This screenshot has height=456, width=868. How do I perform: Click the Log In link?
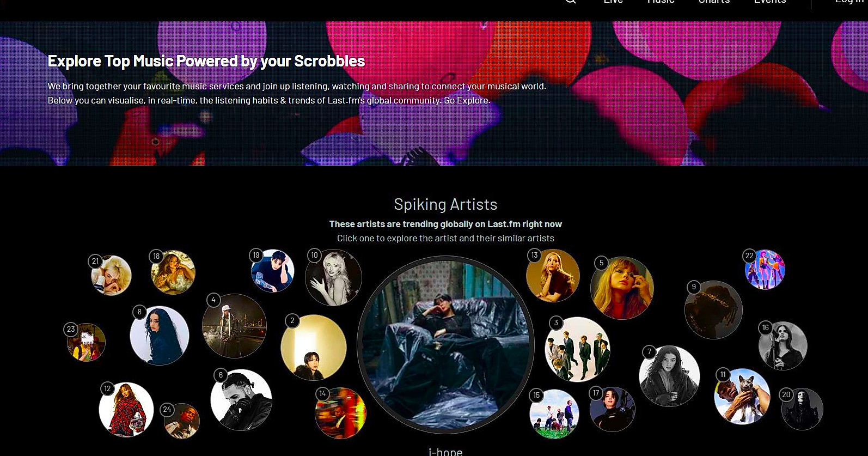click(x=851, y=2)
